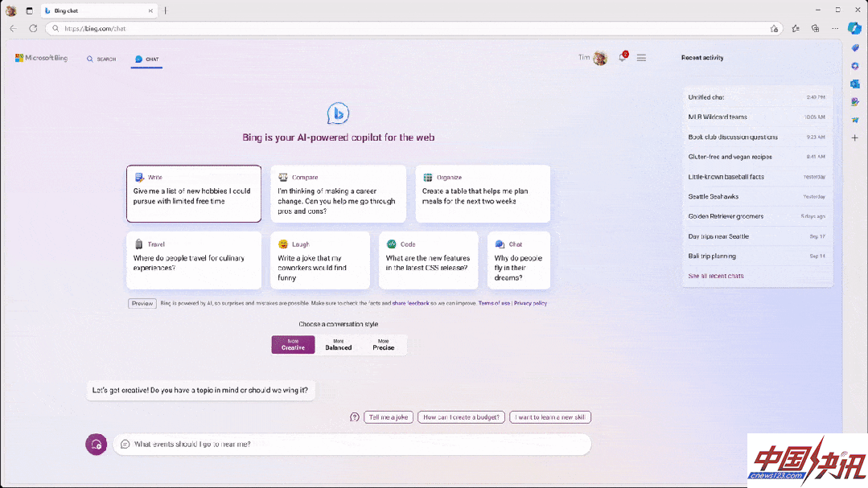Screen dimensions: 868x488
Task: Open the Bing Copilot sidebar icon
Action: [x=854, y=28]
